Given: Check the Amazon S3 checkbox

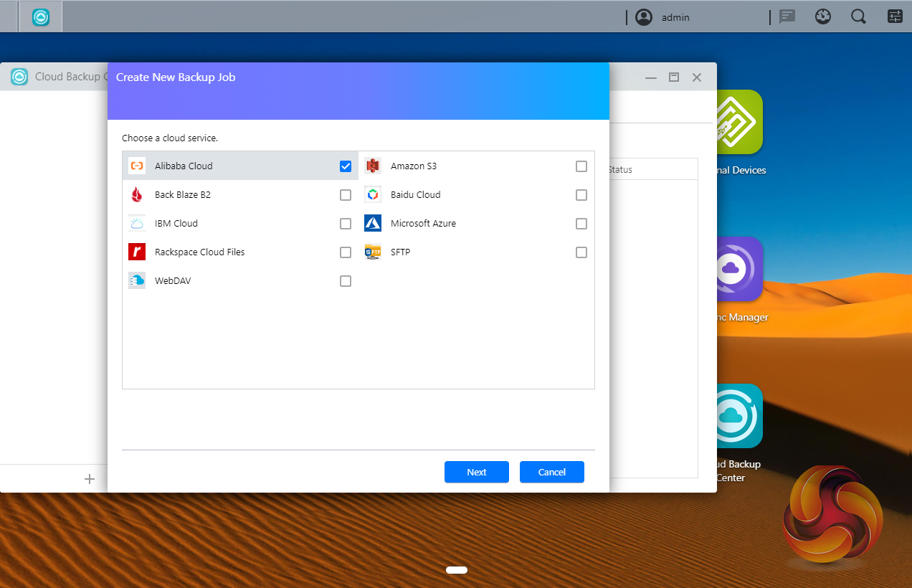Looking at the screenshot, I should point(581,166).
